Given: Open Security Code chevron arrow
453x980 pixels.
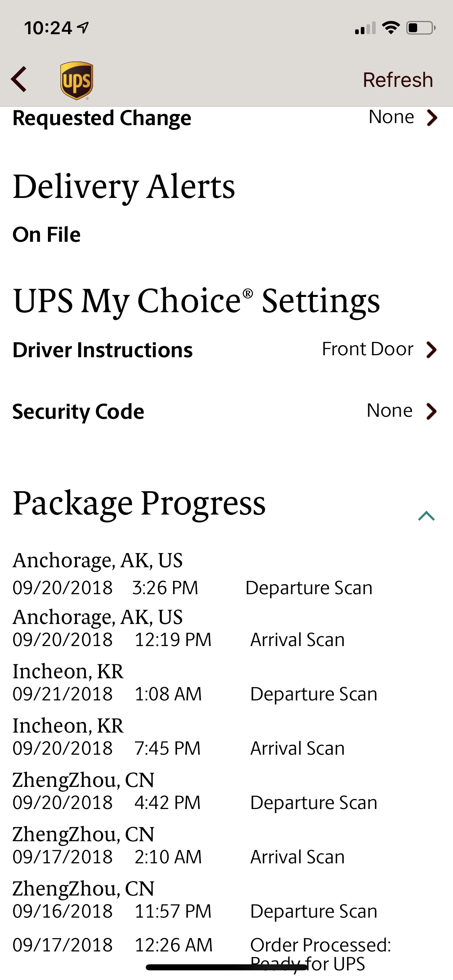Looking at the screenshot, I should point(432,411).
